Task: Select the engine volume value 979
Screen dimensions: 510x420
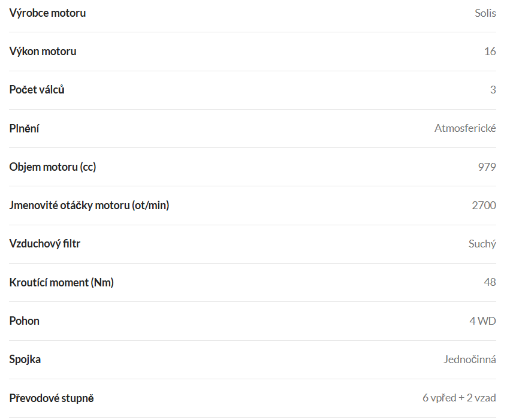Action: pos(487,167)
